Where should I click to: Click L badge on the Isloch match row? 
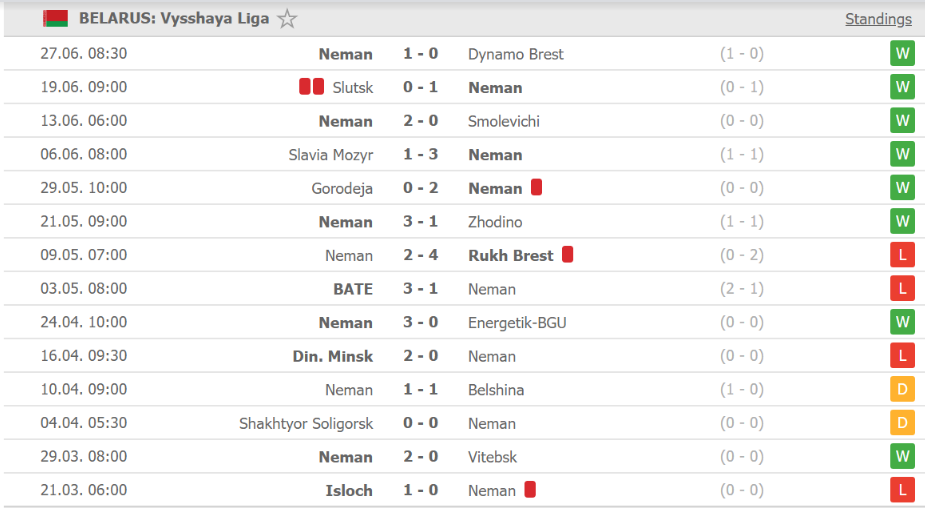pyautogui.click(x=902, y=490)
